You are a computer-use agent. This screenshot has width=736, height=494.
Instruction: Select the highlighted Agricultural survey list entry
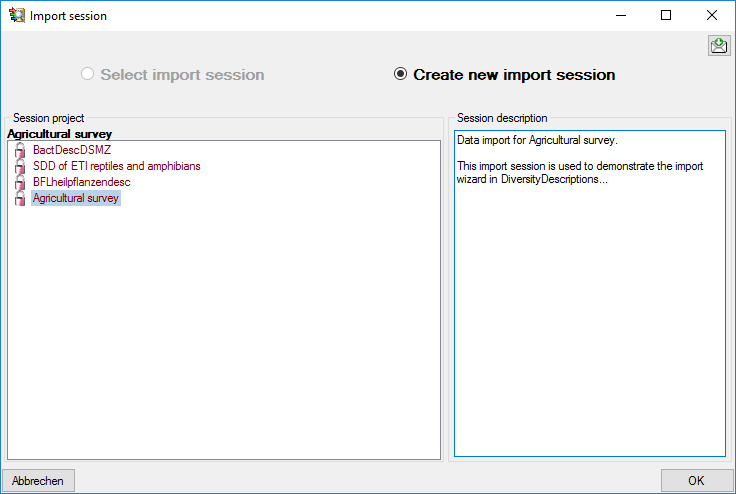pyautogui.click(x=76, y=198)
